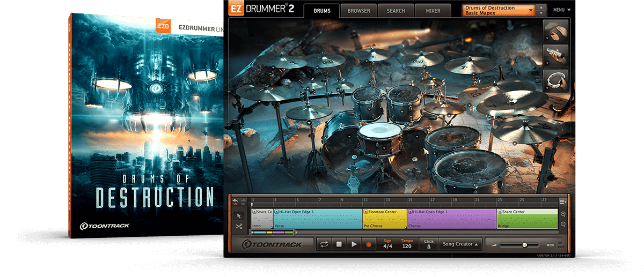Click the shaker percussion thumbnail
Image resolution: width=644 pixels, height=277 pixels.
(555, 56)
